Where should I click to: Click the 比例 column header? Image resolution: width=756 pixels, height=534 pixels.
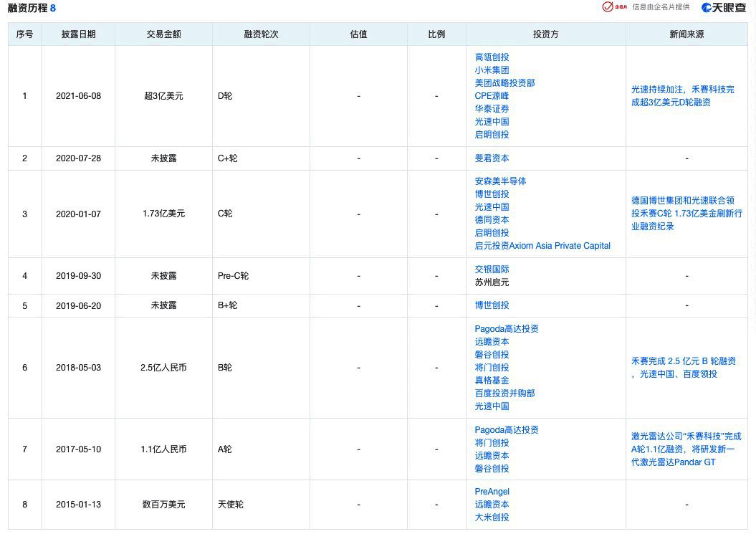[436, 34]
